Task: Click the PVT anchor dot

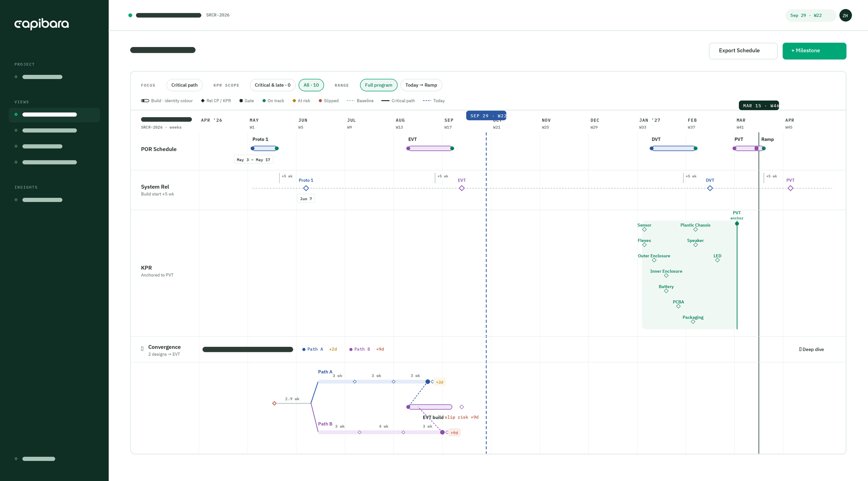Action: coord(737,224)
